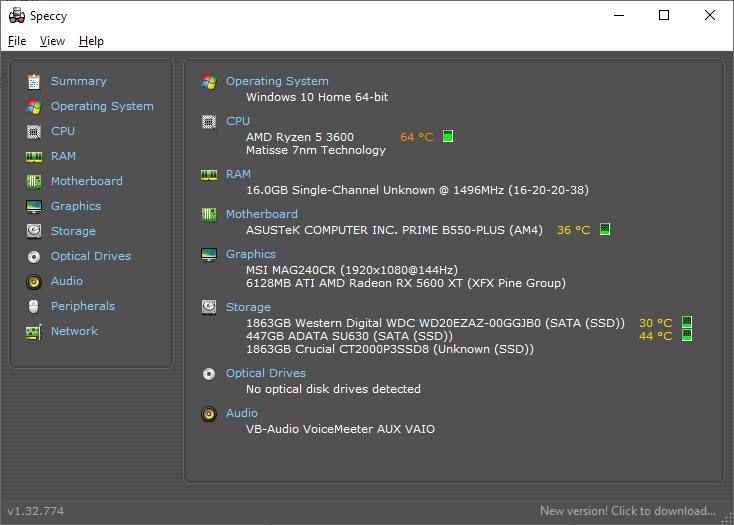Show the RAM section from sidebar

[63, 156]
